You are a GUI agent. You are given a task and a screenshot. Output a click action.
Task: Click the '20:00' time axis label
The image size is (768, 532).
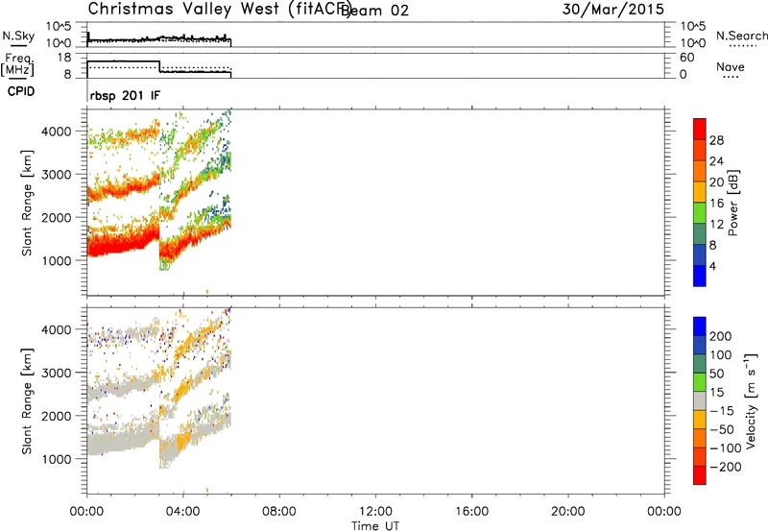(x=567, y=512)
